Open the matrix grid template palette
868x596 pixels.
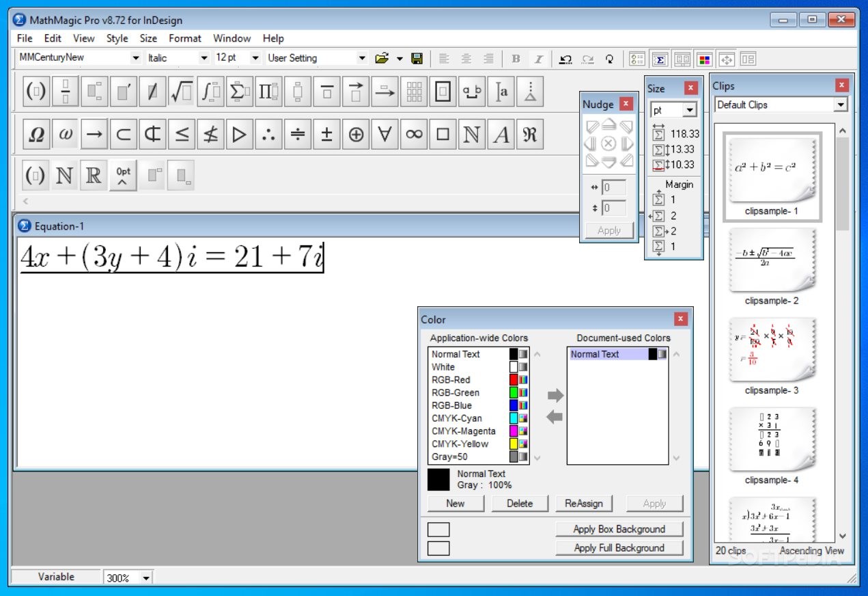(x=414, y=92)
